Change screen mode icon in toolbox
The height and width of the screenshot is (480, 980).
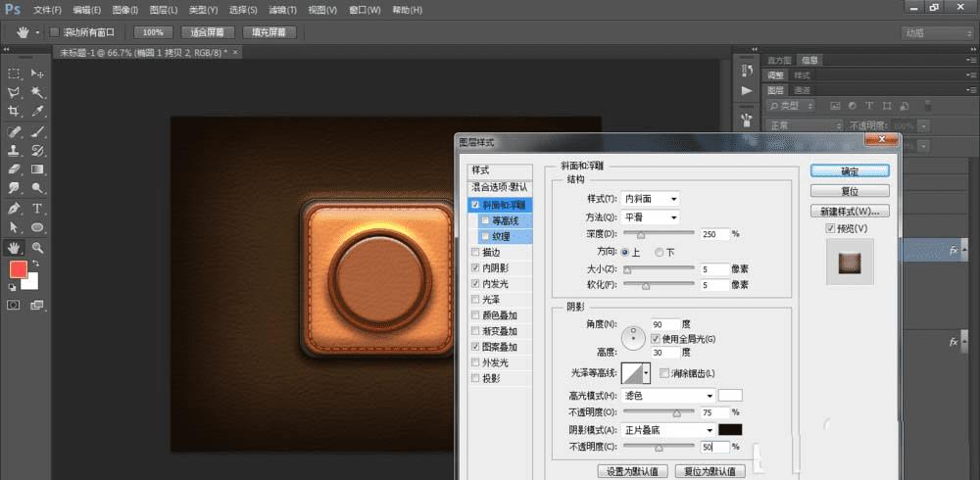[x=37, y=305]
